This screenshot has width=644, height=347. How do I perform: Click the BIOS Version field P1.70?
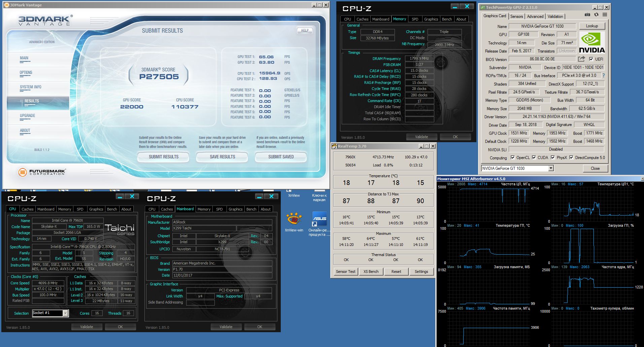222,269
